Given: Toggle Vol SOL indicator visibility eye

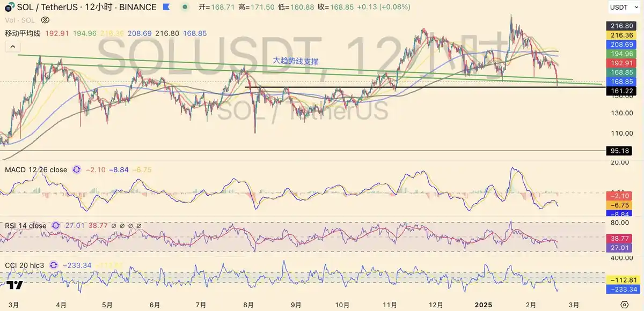Looking at the screenshot, I should pyautogui.click(x=45, y=20).
